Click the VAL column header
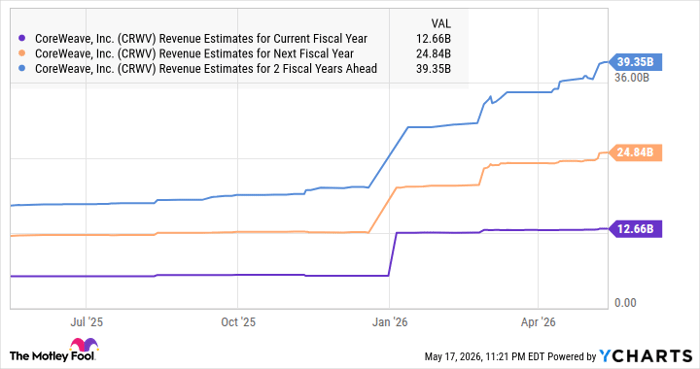The height and width of the screenshot is (369, 700). coord(441,23)
